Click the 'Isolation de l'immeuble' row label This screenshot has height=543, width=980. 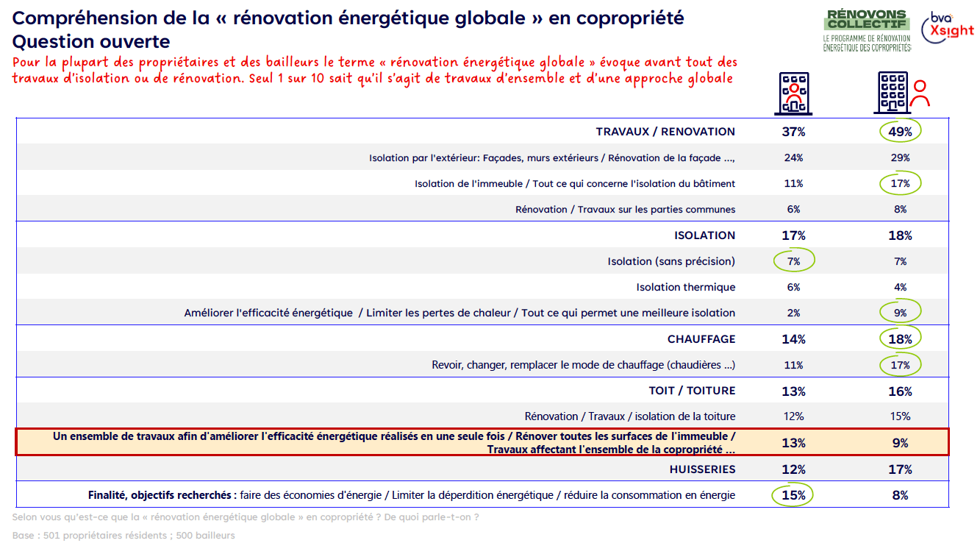[x=575, y=183]
